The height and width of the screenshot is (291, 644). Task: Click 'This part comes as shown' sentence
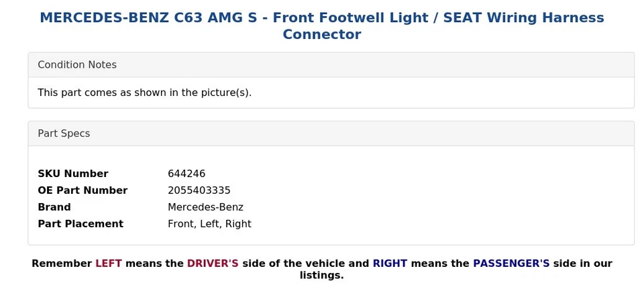coord(144,93)
